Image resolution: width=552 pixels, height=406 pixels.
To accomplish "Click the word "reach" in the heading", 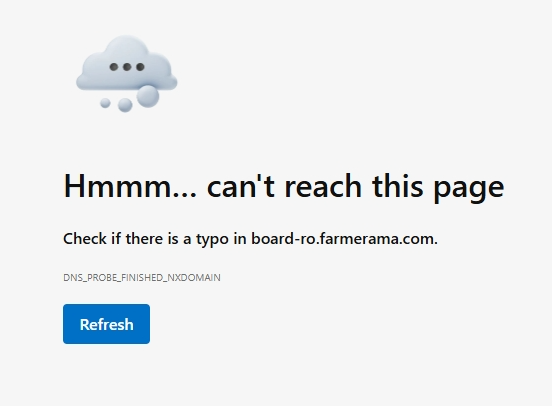I will click(323, 185).
